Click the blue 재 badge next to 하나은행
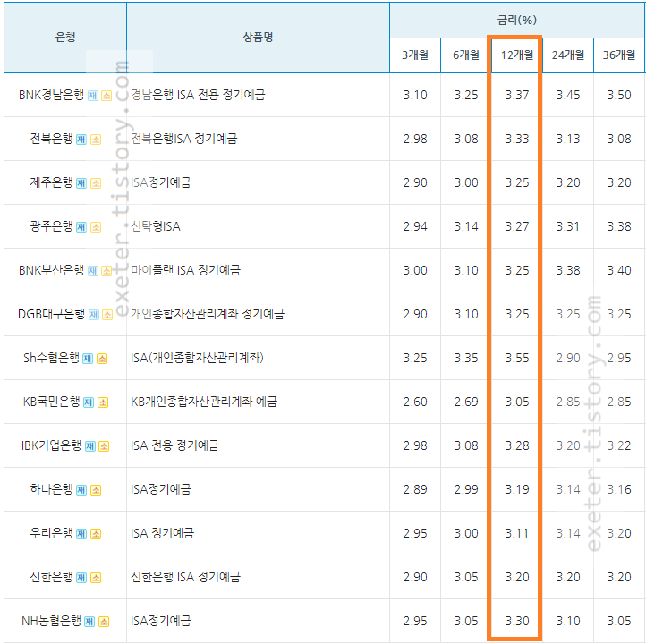The width and height of the screenshot is (646, 644). pos(81,490)
